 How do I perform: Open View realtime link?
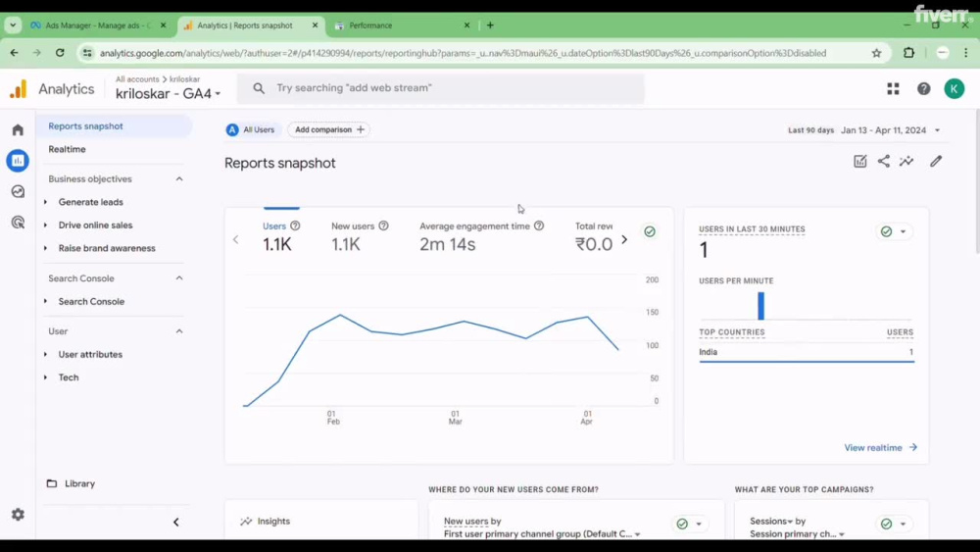point(881,448)
